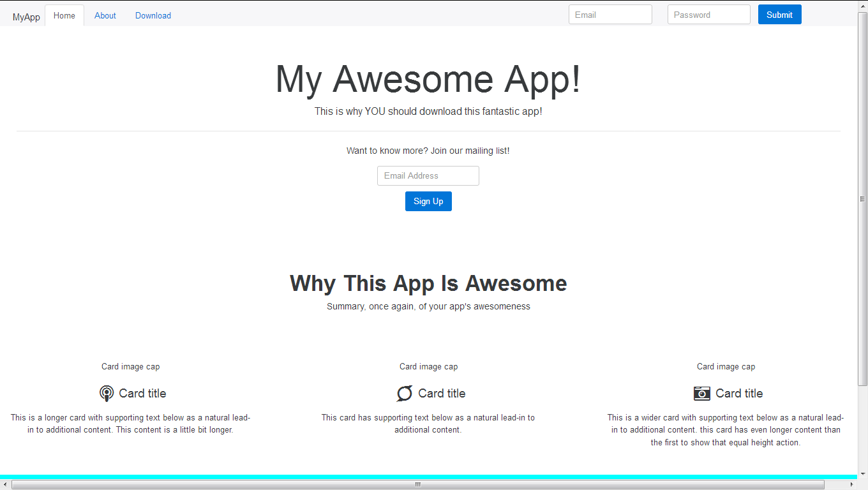Click the camera icon on third card
Viewport: 868px width, 490px height.
701,393
